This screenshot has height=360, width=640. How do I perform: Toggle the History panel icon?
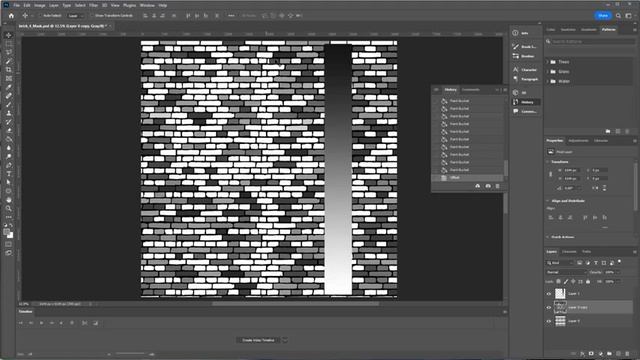coord(515,102)
